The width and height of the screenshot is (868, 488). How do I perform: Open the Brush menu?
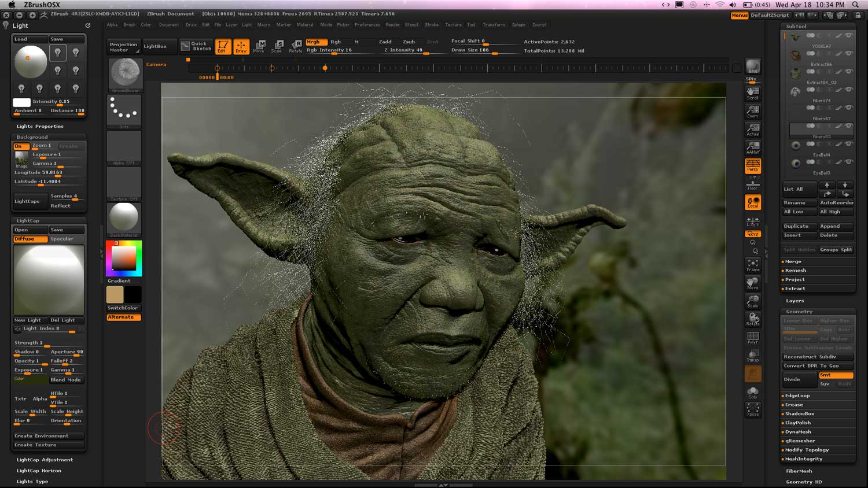click(130, 25)
